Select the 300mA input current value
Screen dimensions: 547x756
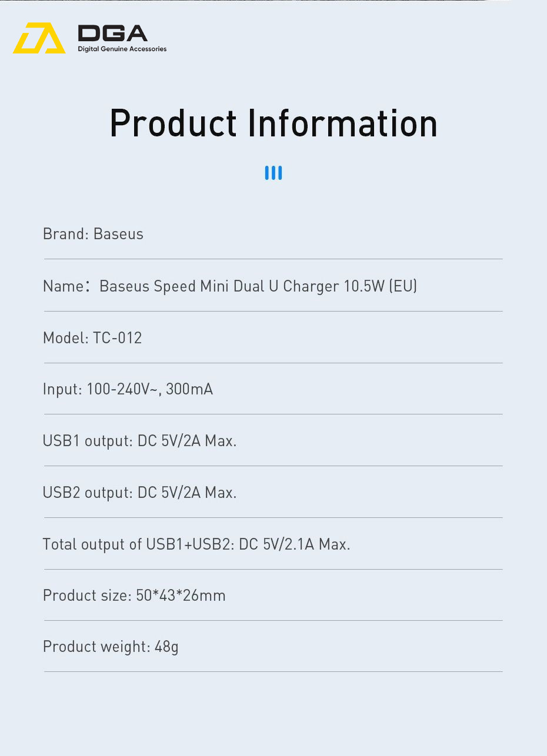pos(189,389)
